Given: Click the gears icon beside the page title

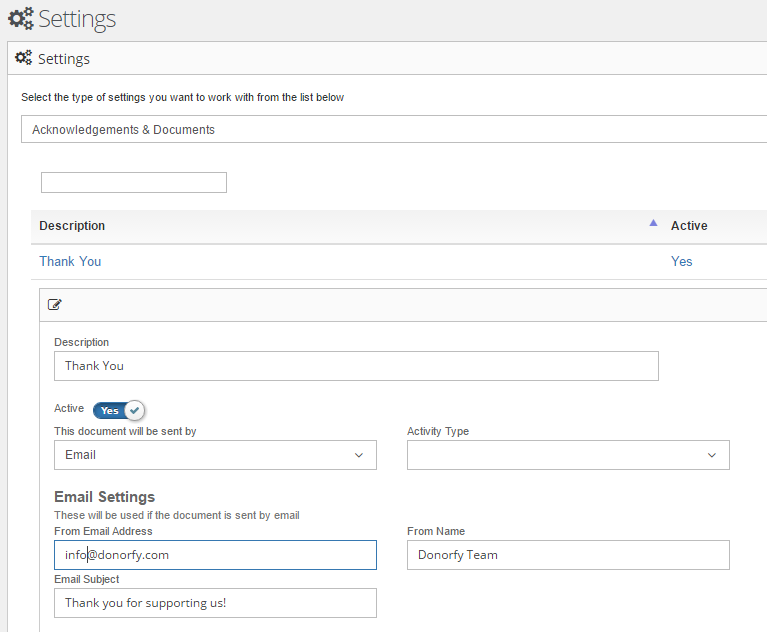Looking at the screenshot, I should pyautogui.click(x=20, y=19).
